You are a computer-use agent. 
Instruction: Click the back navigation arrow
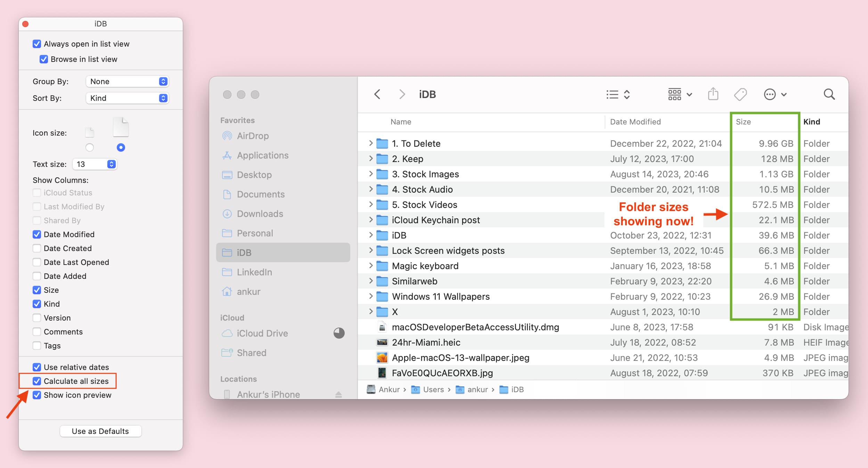coord(378,94)
